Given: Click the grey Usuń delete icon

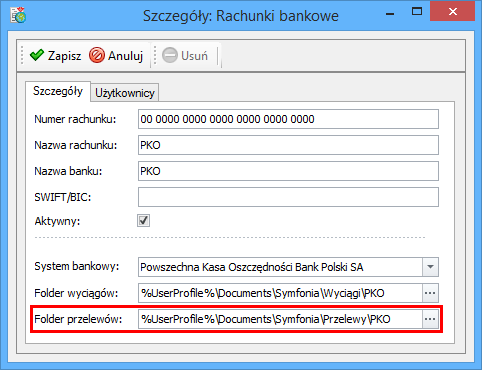Looking at the screenshot, I should 170,55.
